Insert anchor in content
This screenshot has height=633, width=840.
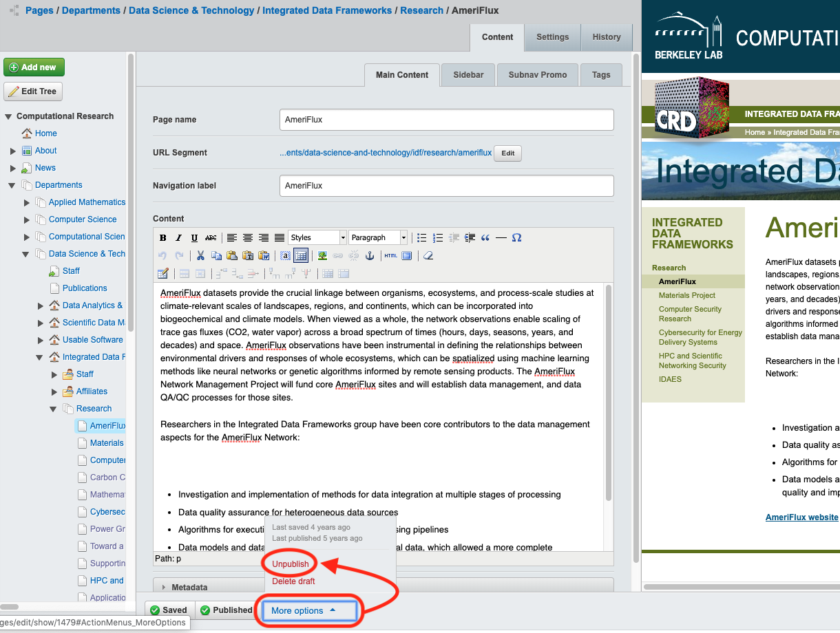point(370,256)
